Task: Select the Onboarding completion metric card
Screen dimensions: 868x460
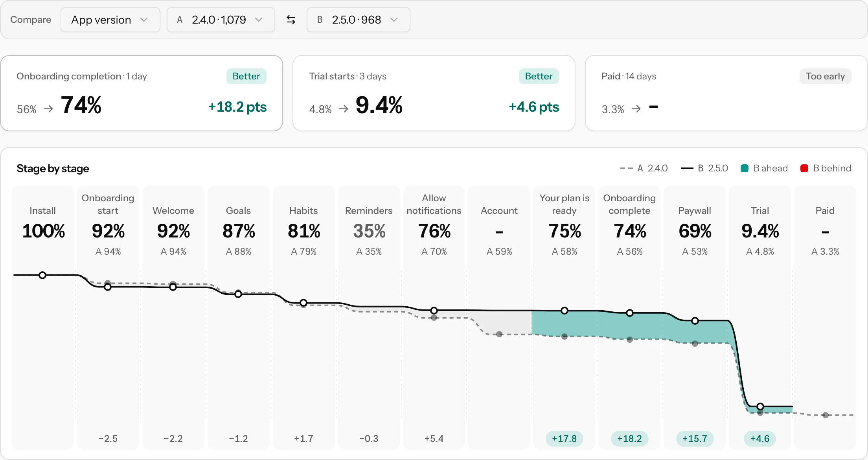Action: pyautogui.click(x=142, y=93)
